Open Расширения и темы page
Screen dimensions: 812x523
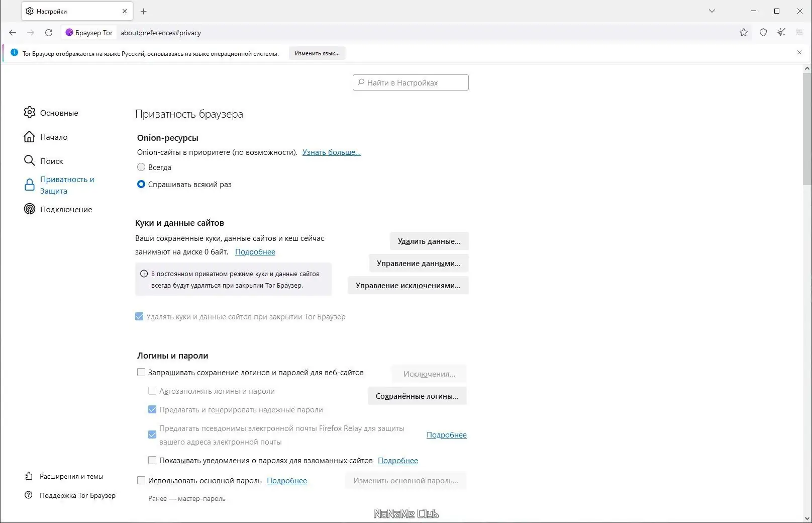[71, 476]
